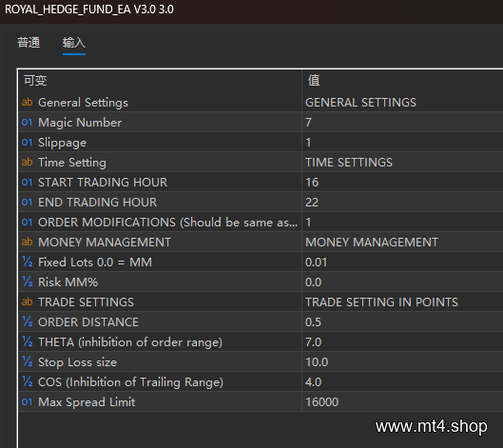This screenshot has height=448, width=503.
Task: Click the integer icon beside Slippage
Action: (28, 142)
